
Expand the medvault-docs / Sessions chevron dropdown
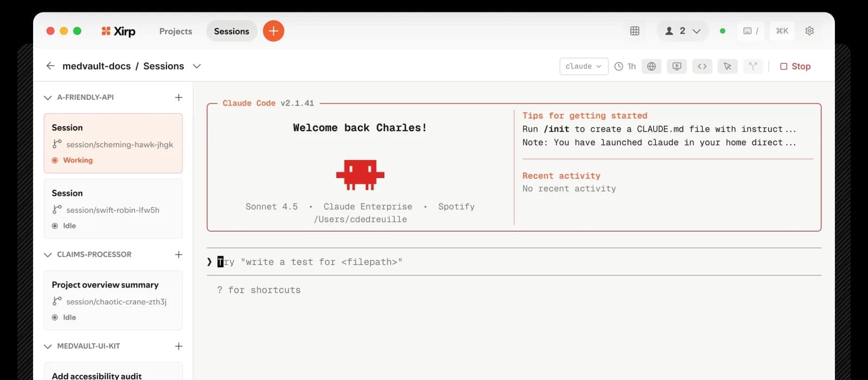pyautogui.click(x=197, y=66)
